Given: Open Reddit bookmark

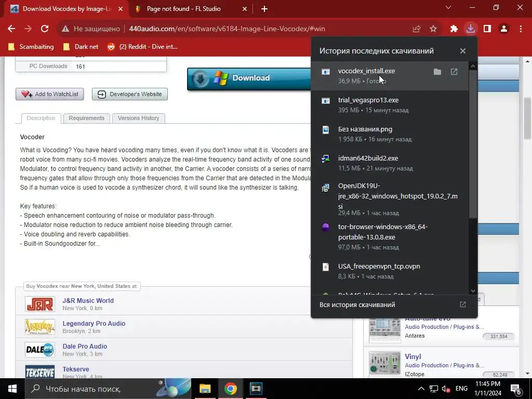Looking at the screenshot, I should [142, 46].
